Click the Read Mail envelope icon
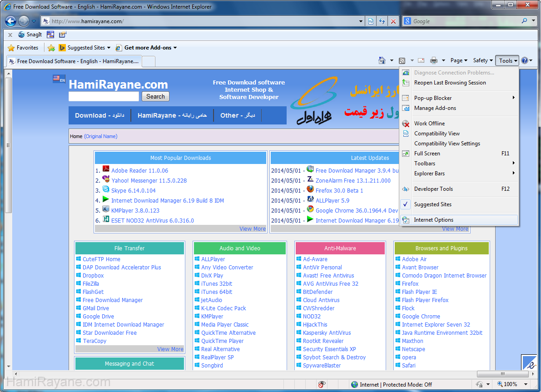 [x=421, y=60]
